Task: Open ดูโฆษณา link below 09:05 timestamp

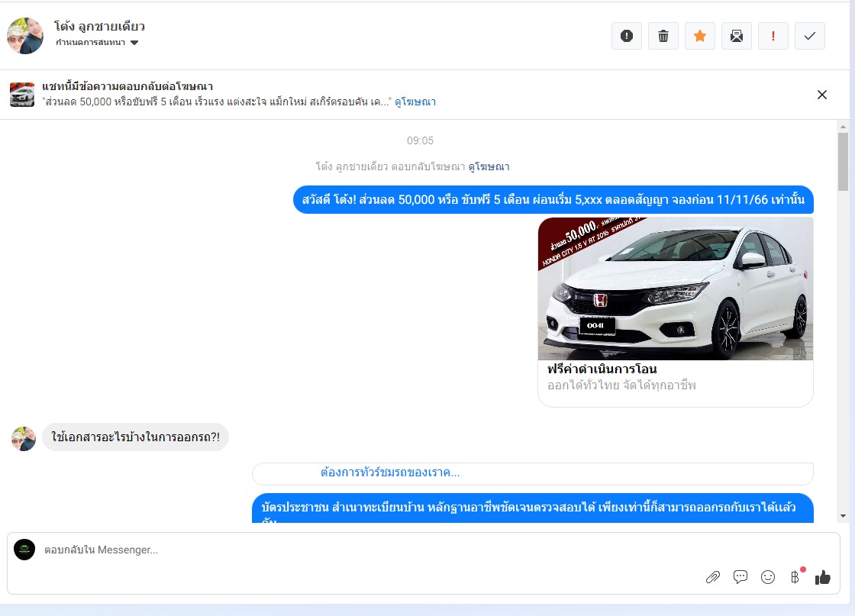Action: 489,167
